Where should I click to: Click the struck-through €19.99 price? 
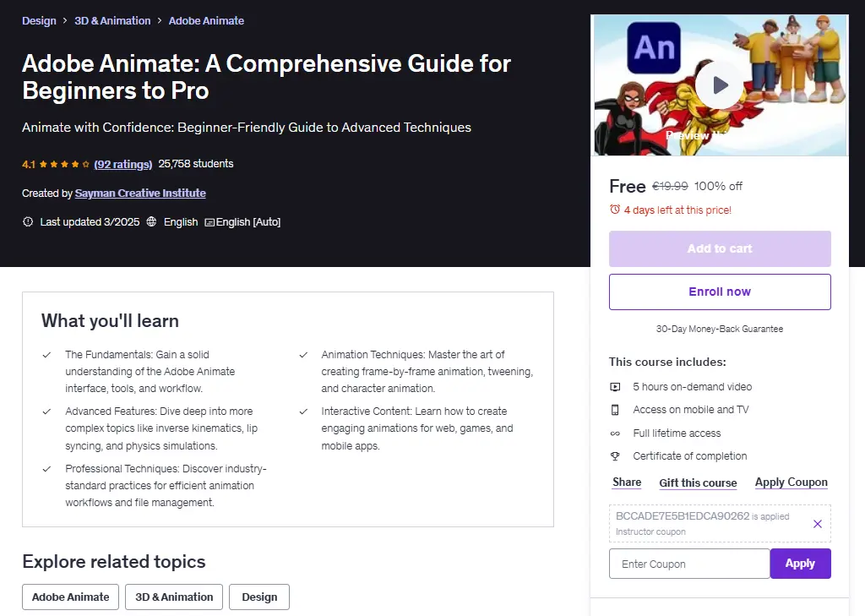coord(670,186)
